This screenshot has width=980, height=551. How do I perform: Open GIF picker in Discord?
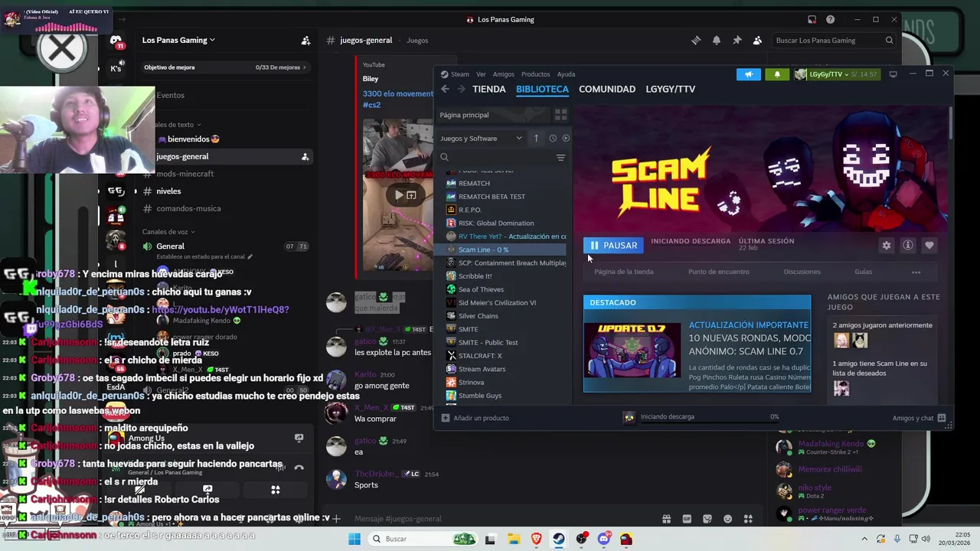tap(687, 519)
